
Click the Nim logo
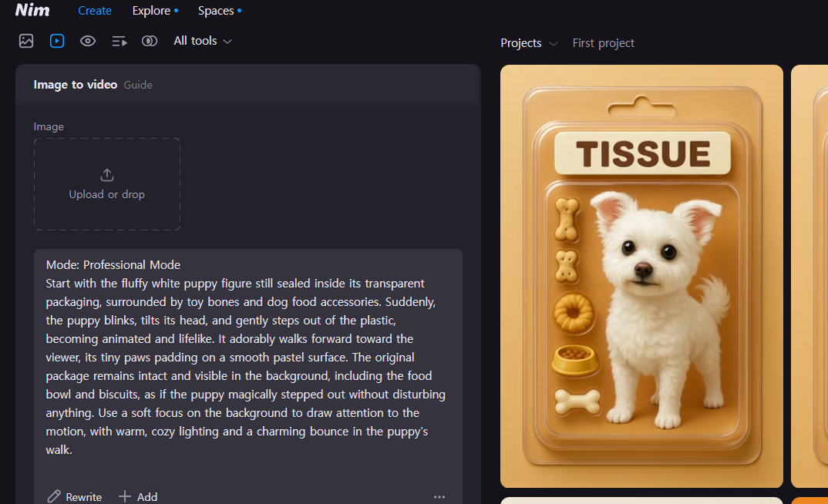pos(32,10)
